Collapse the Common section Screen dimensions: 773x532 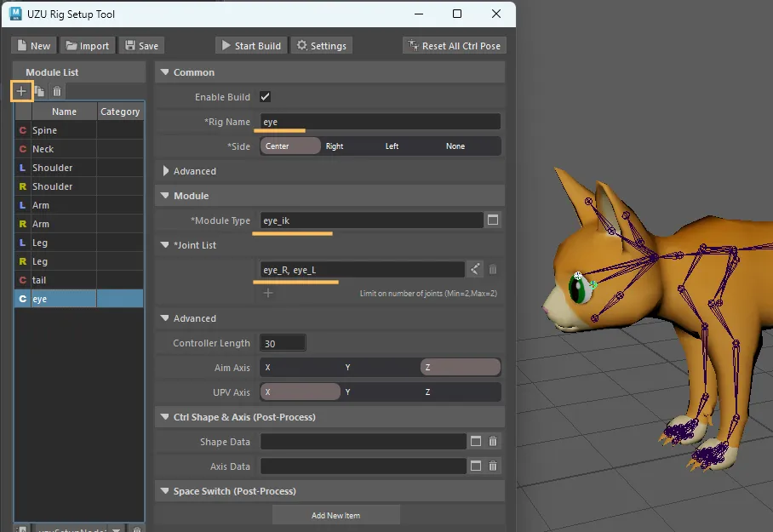164,72
